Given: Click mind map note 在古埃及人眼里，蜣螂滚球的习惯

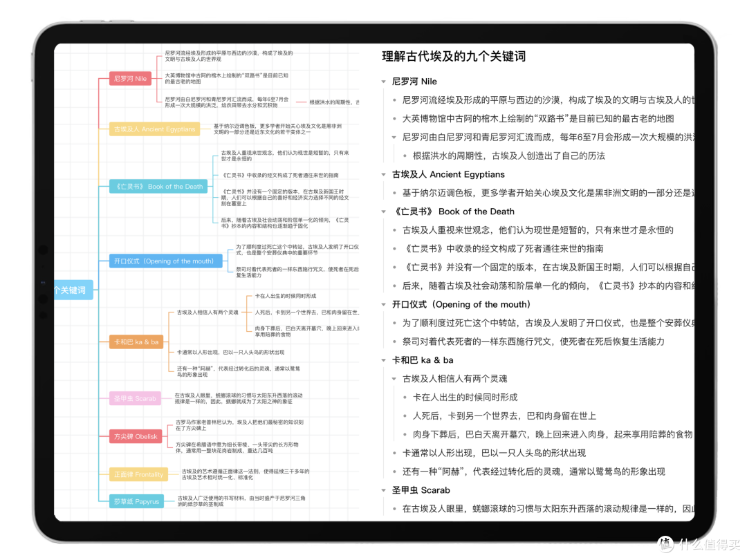Looking at the screenshot, I should [238, 399].
